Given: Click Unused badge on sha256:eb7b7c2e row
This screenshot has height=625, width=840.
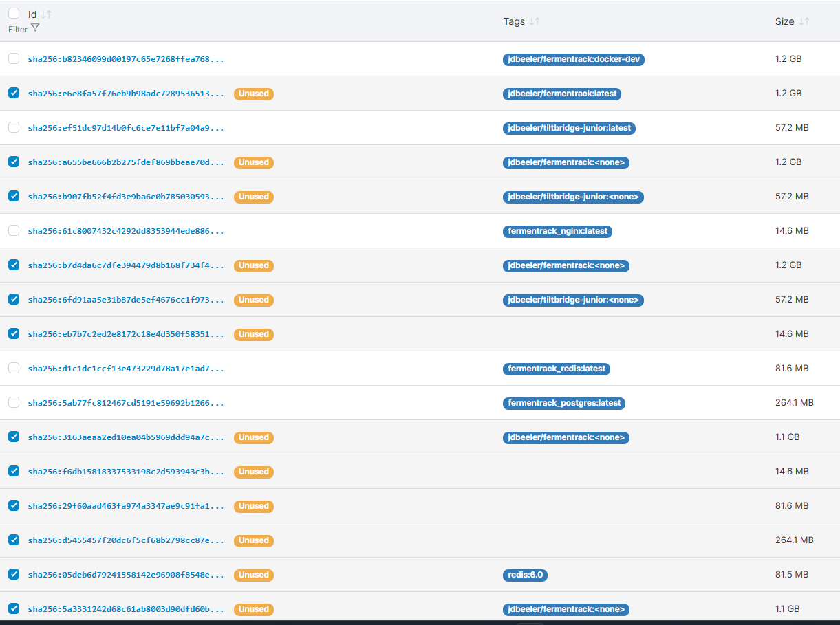Looking at the screenshot, I should (x=254, y=334).
